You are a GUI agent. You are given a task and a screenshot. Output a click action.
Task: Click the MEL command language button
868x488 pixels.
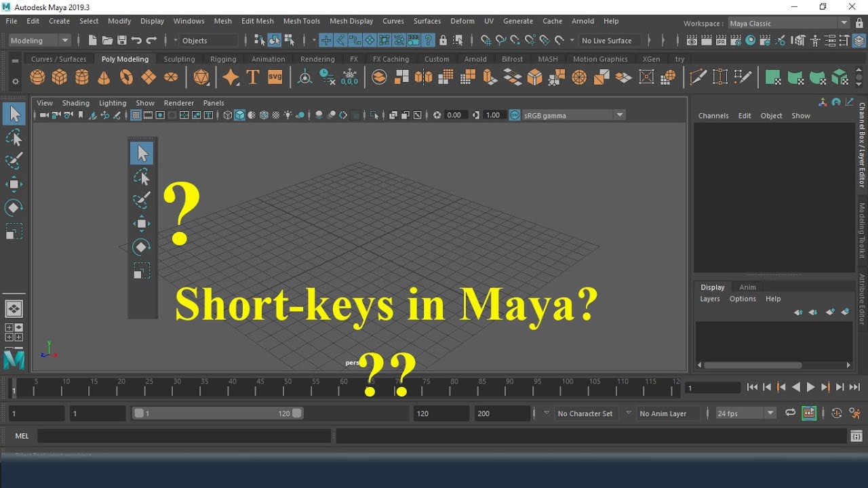(x=22, y=436)
